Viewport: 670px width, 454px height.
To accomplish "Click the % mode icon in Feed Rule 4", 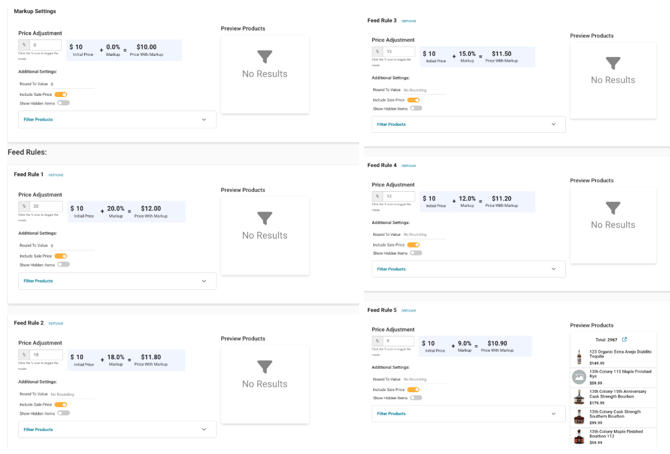I will 377,196.
